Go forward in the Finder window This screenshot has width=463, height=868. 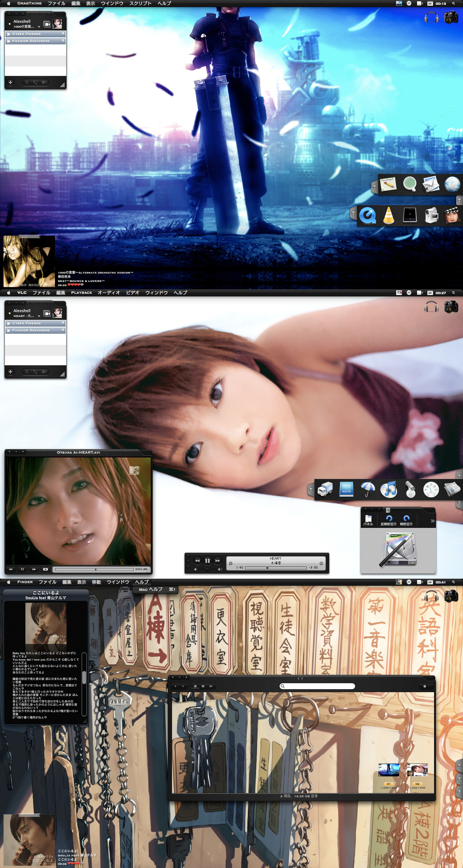[183, 686]
